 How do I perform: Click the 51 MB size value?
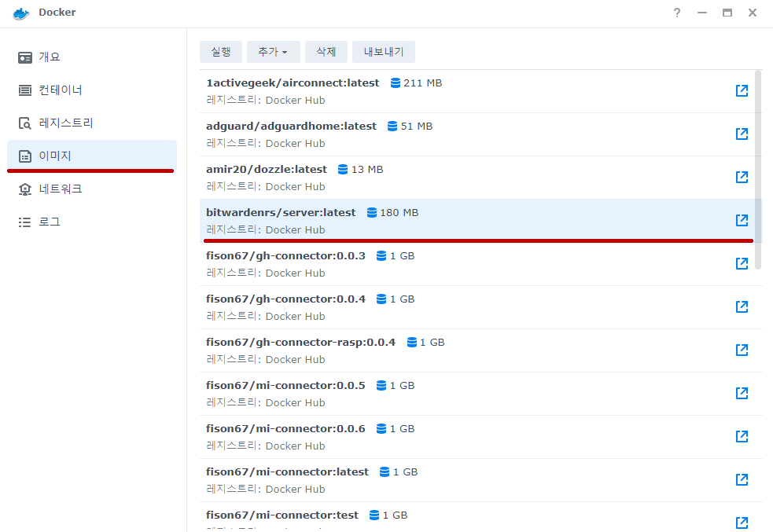(x=417, y=126)
